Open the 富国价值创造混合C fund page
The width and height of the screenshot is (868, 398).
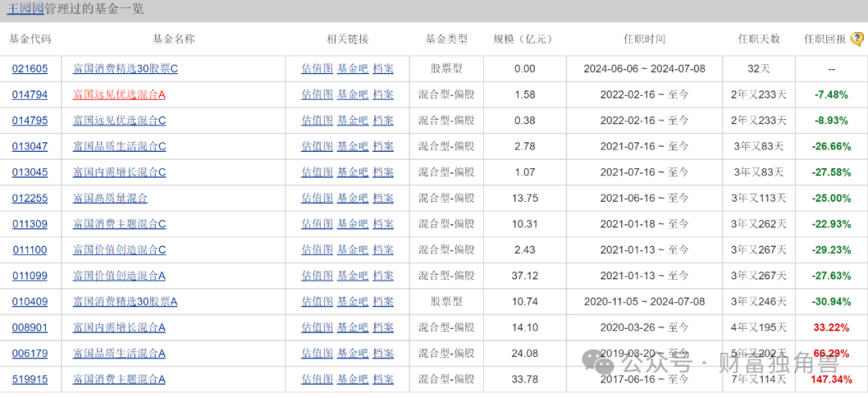tap(120, 250)
